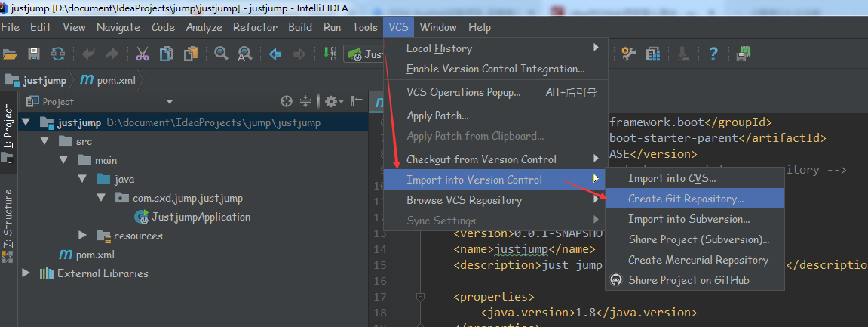This screenshot has width=868, height=327.
Task: Click the Build project green-arrow icon
Action: coord(330,54)
